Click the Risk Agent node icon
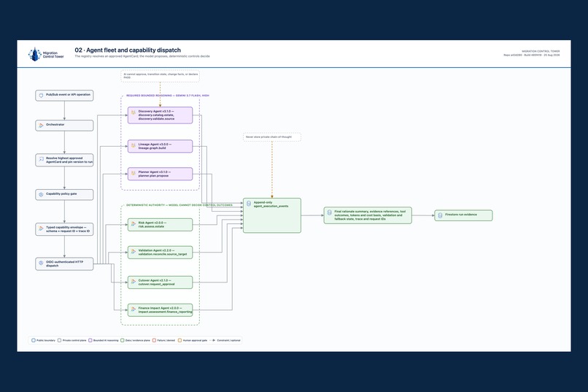The image size is (588, 392). coord(133,223)
